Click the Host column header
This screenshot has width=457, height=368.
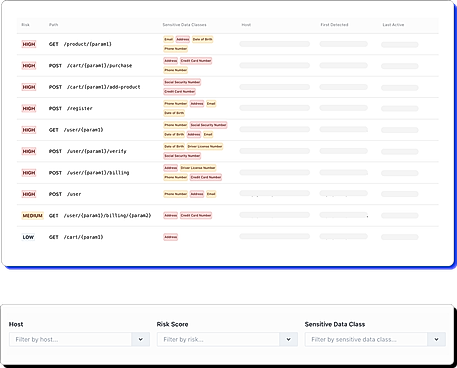click(246, 25)
